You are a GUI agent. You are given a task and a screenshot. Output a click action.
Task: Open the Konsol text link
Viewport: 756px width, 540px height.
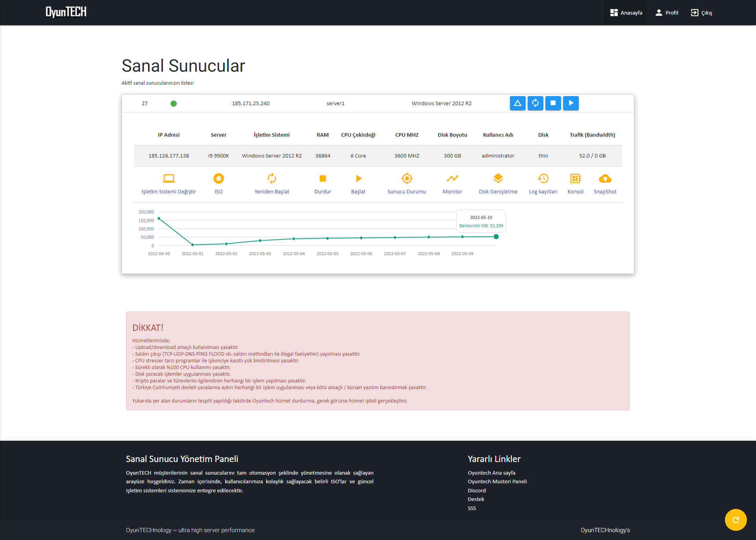pos(576,192)
